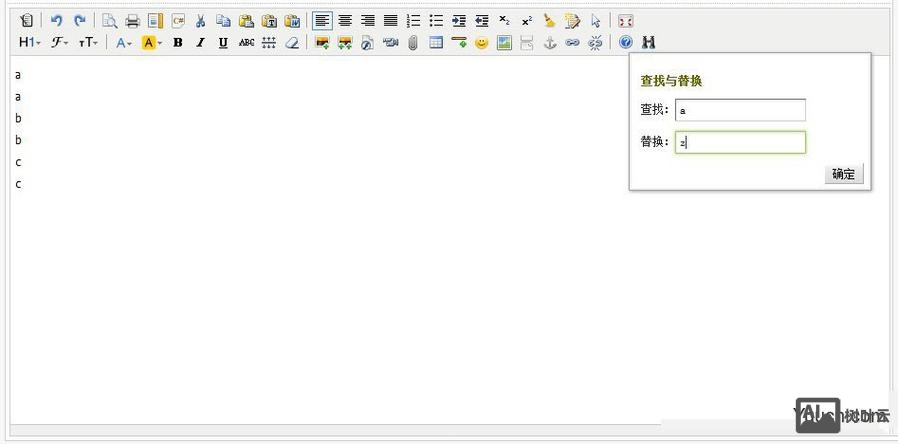Toggle find and replace binoculars
Screen dimensions: 898x444
tap(648, 42)
